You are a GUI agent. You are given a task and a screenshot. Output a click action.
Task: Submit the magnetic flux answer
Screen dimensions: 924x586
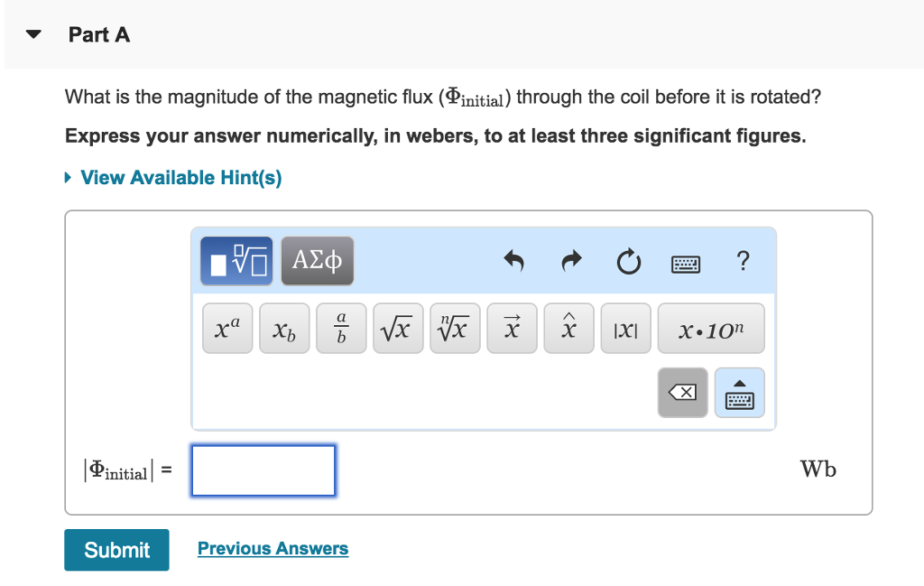(116, 550)
